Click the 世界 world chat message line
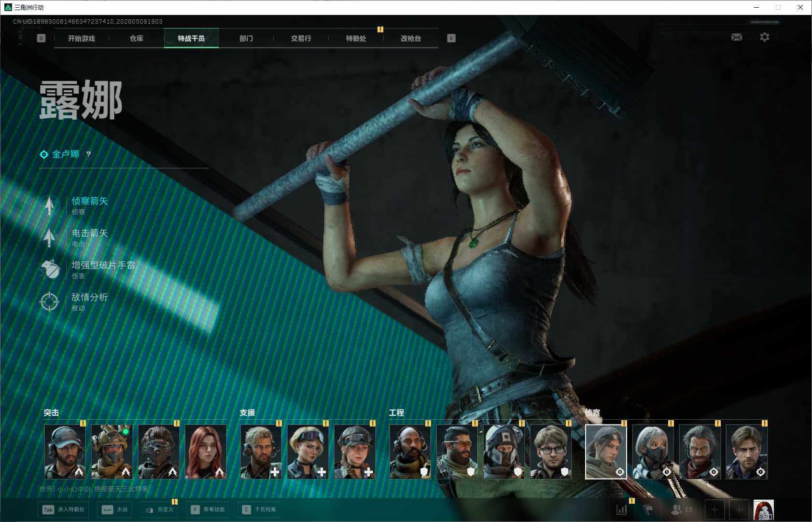This screenshot has height=522, width=812. 93,489
